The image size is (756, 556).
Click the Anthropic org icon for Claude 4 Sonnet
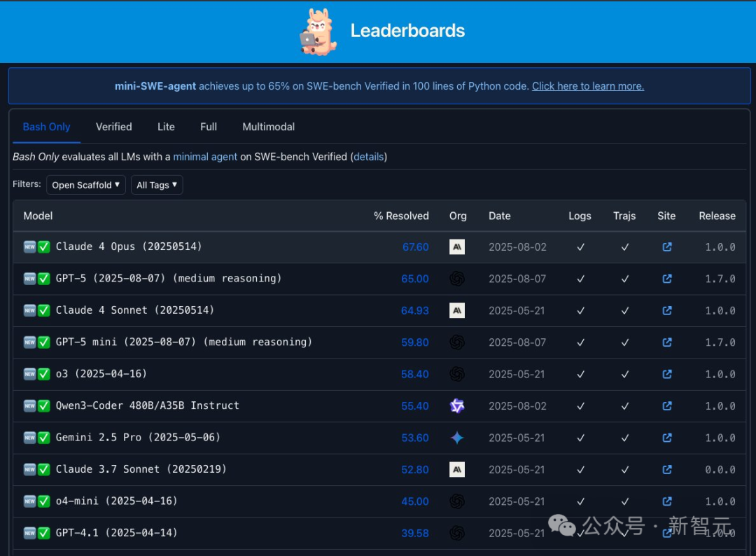click(x=457, y=310)
